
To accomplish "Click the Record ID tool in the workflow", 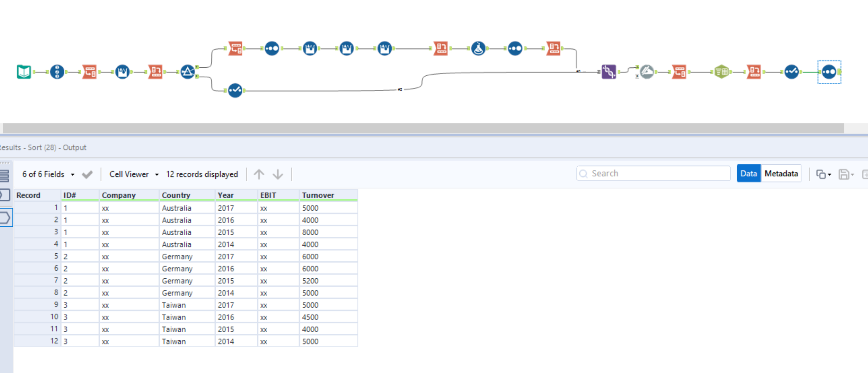I will 57,72.
